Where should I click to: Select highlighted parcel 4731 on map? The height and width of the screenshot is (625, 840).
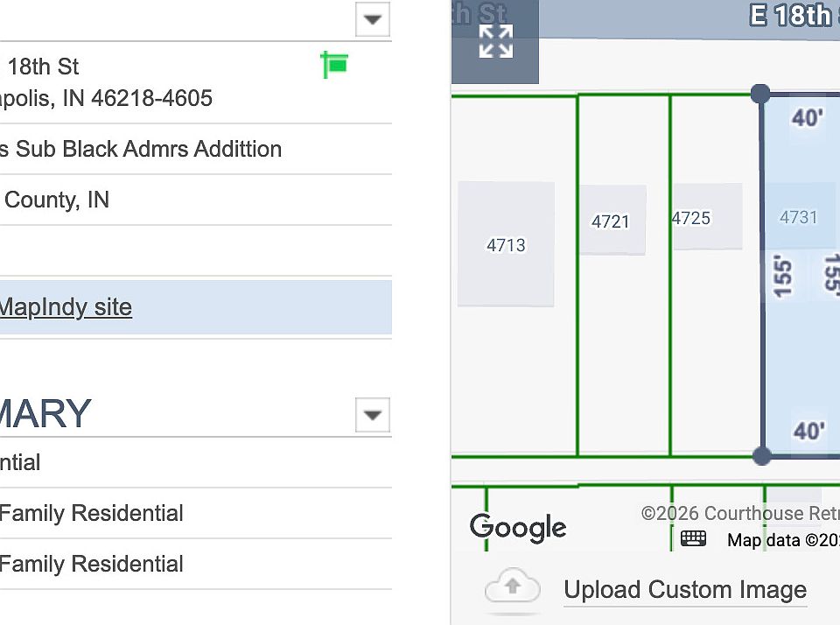pyautogui.click(x=799, y=217)
